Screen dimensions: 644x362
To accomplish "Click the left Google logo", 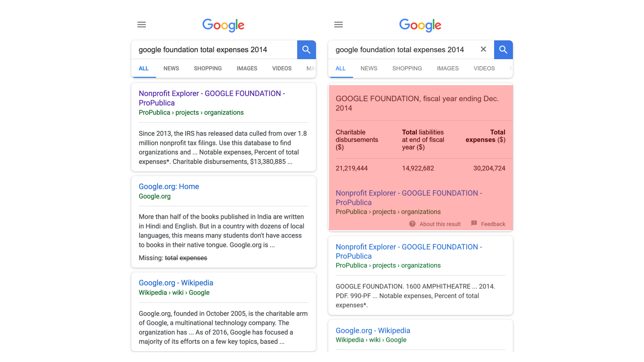I will pos(223,25).
